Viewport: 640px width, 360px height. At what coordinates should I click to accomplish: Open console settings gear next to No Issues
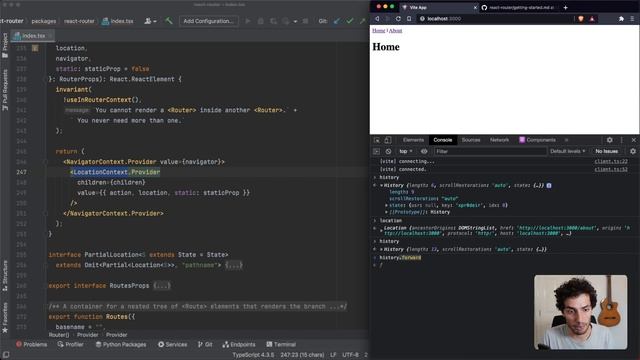point(633,151)
